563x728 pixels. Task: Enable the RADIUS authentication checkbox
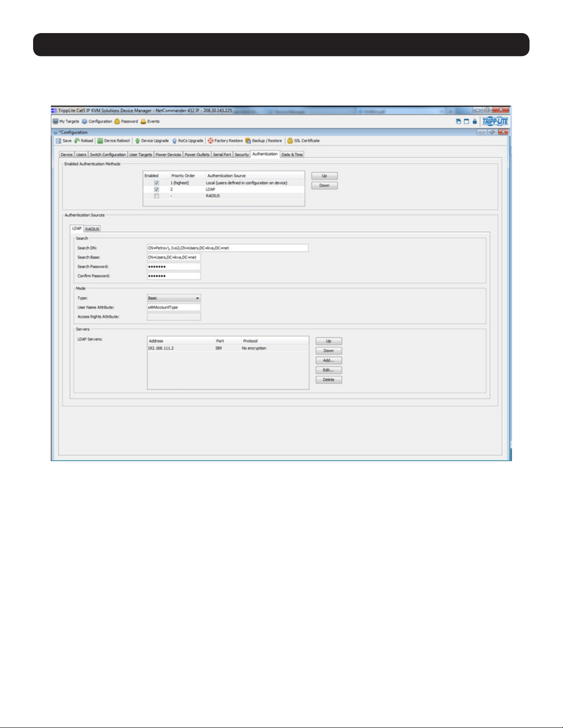pyautogui.click(x=157, y=196)
